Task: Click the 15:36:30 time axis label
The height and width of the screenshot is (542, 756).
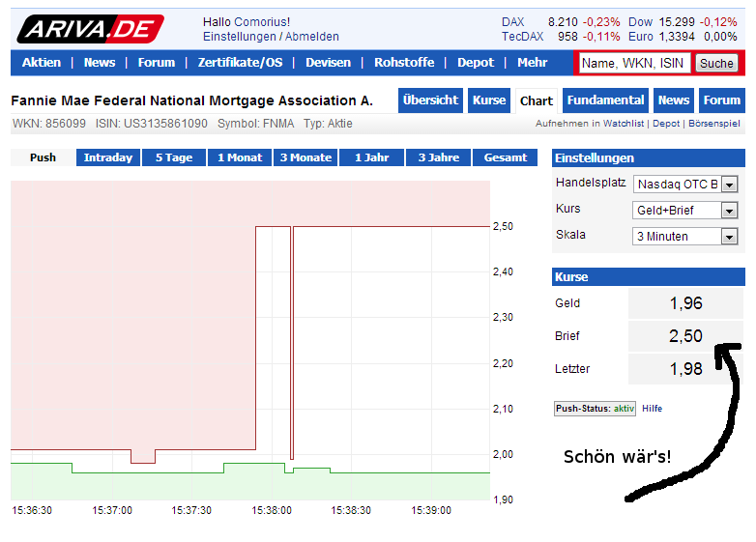Action: [x=32, y=511]
